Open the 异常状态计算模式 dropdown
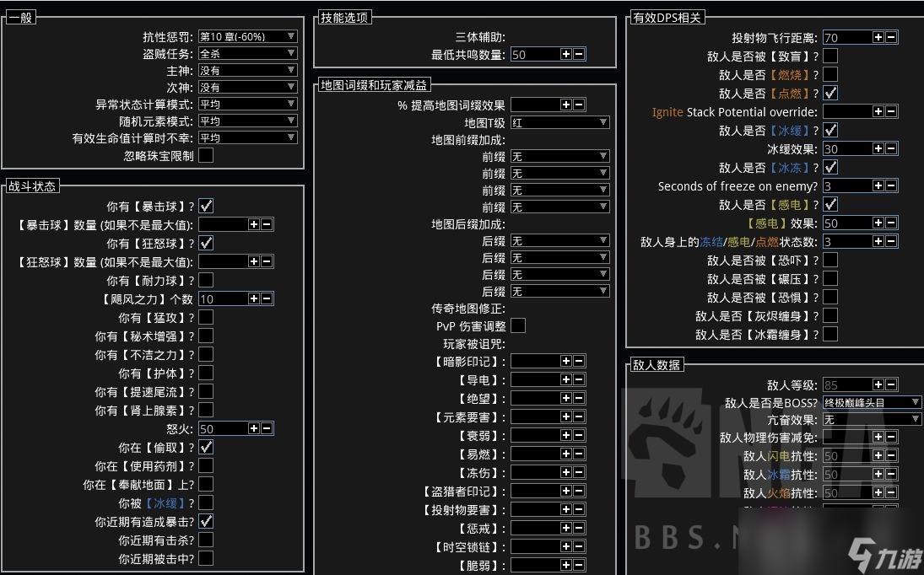Image resolution: width=924 pixels, height=575 pixels. coord(247,105)
